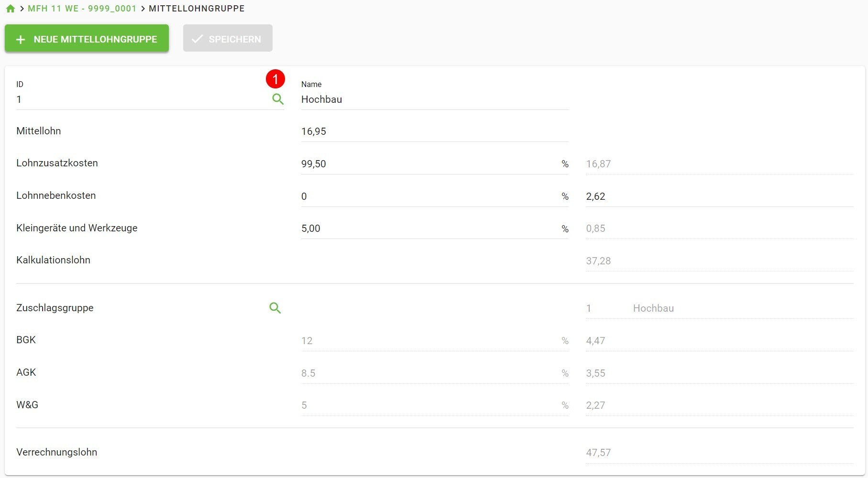The image size is (868, 478).
Task: Click the W&G percentage field
Action: click(x=428, y=405)
